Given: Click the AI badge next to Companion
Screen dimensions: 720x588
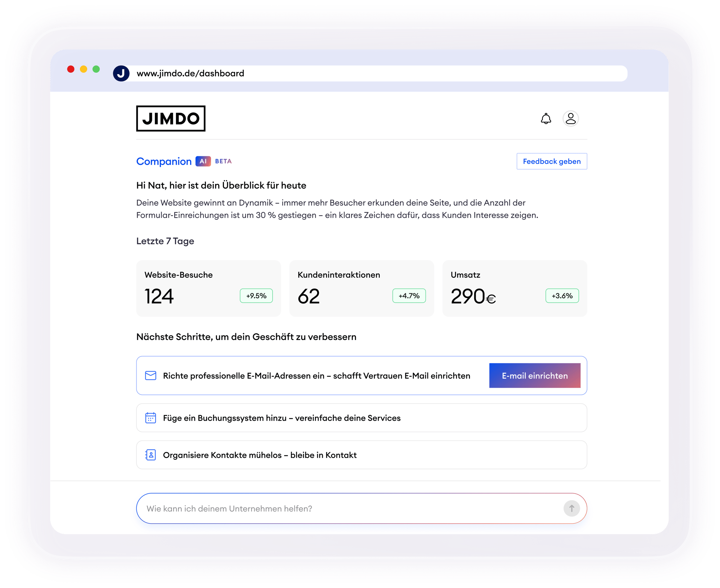Looking at the screenshot, I should [x=203, y=161].
